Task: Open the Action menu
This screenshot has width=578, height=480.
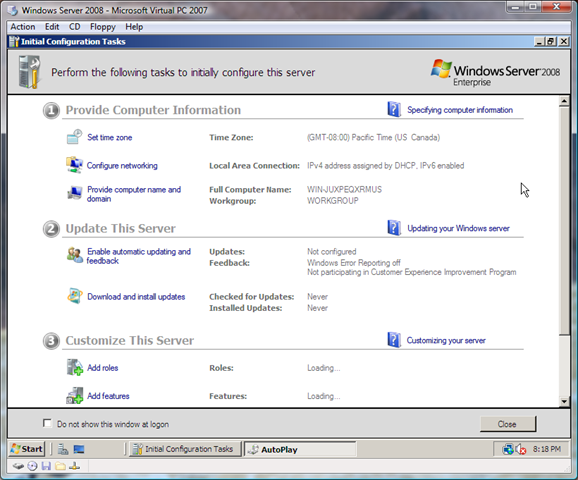Action: [23, 27]
